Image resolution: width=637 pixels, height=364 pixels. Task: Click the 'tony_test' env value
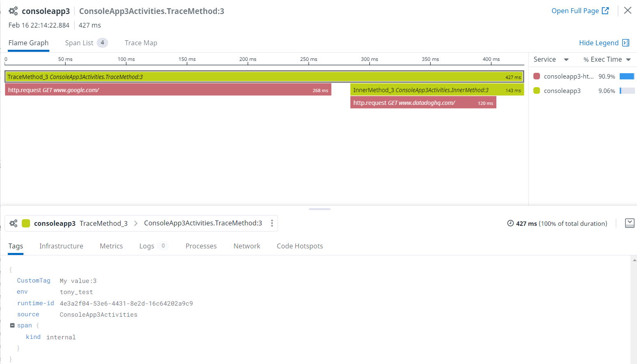point(76,292)
